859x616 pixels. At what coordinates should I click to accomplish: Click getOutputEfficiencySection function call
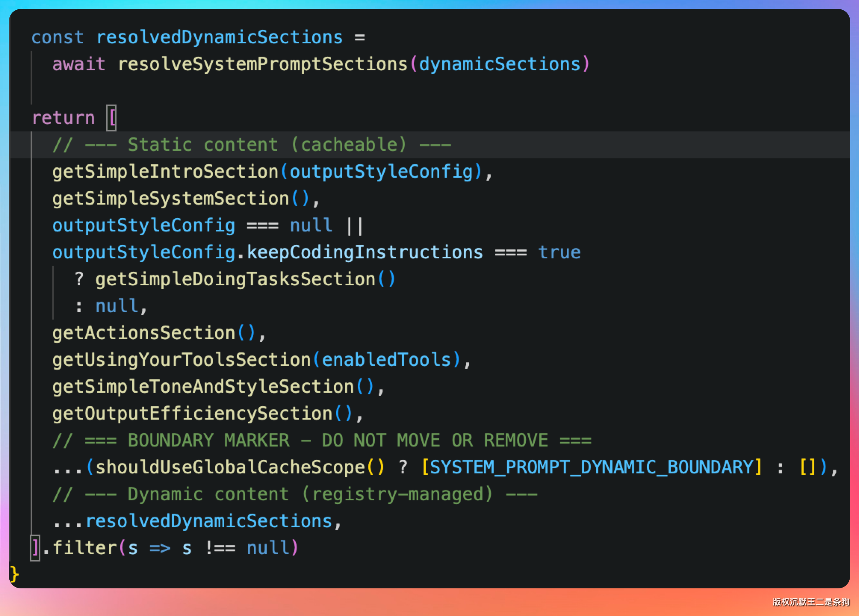coord(192,413)
